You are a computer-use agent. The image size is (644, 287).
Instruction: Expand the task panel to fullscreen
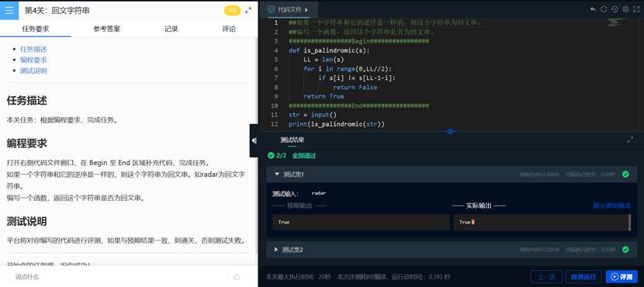click(248, 11)
